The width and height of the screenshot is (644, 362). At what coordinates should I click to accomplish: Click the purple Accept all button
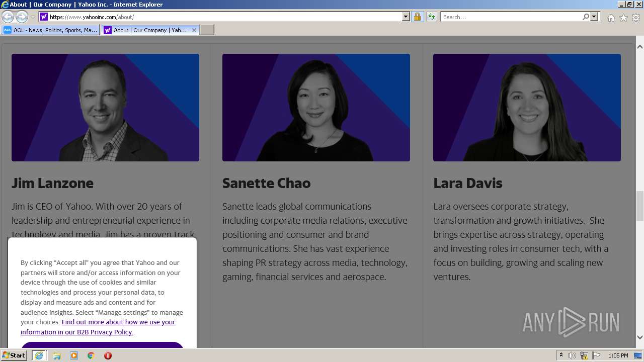tap(102, 345)
